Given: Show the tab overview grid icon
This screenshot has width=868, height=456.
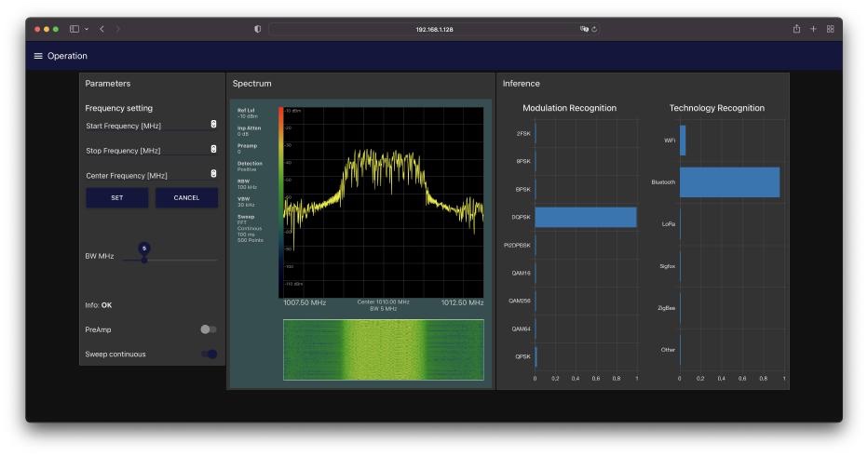Looking at the screenshot, I should (831, 29).
